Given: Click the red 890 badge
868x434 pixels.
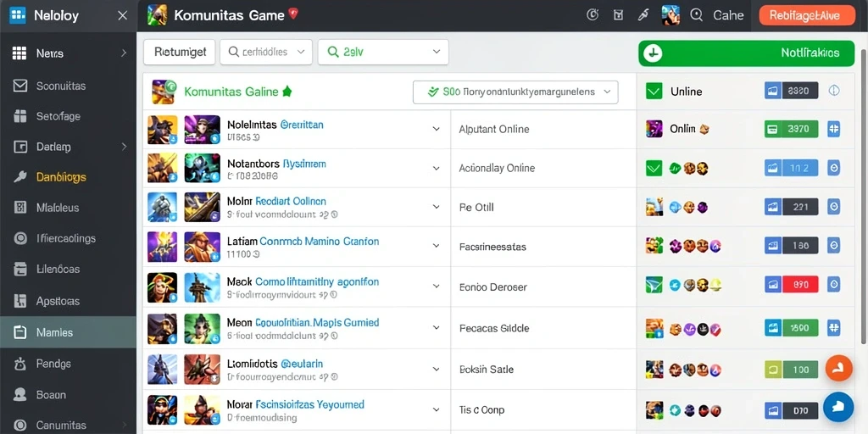Looking at the screenshot, I should [800, 285].
